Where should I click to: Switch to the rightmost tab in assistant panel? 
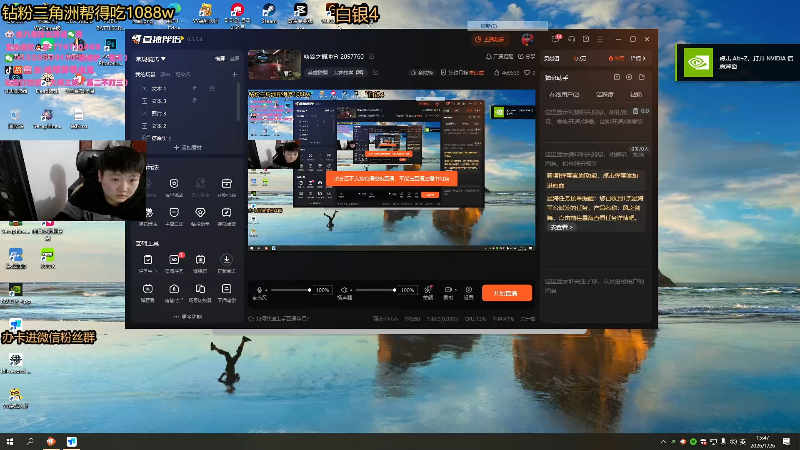tap(636, 95)
